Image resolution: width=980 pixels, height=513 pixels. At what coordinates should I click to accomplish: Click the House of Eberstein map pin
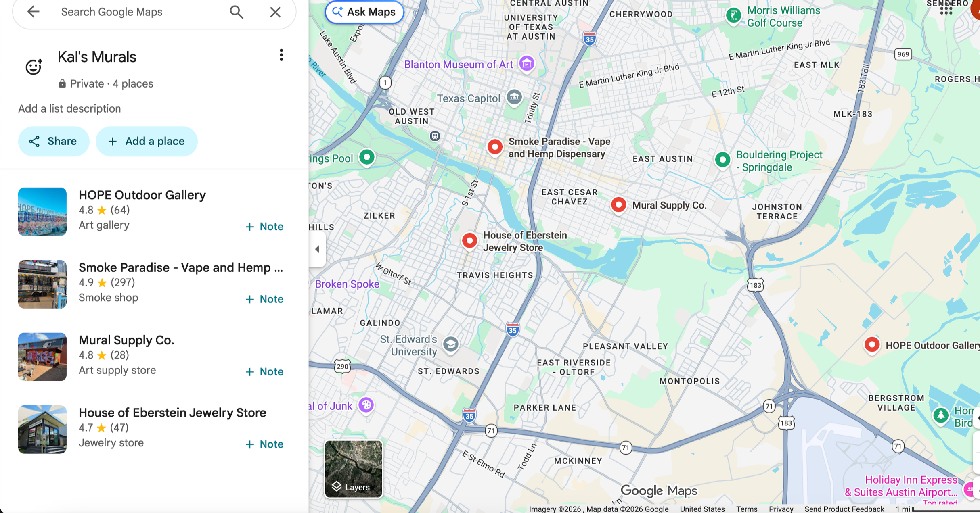pyautogui.click(x=469, y=241)
